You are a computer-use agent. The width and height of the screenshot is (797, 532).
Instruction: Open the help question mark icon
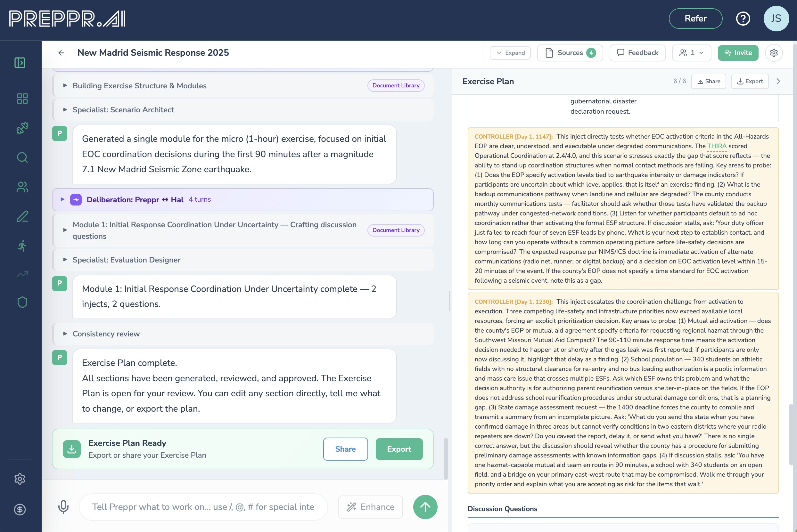click(743, 19)
